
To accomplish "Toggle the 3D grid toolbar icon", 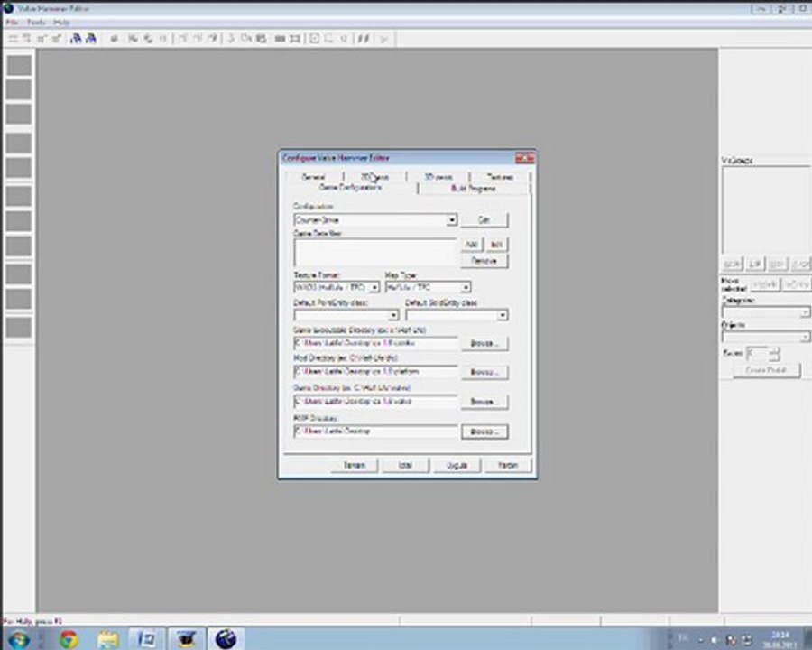I will pyautogui.click(x=26, y=38).
